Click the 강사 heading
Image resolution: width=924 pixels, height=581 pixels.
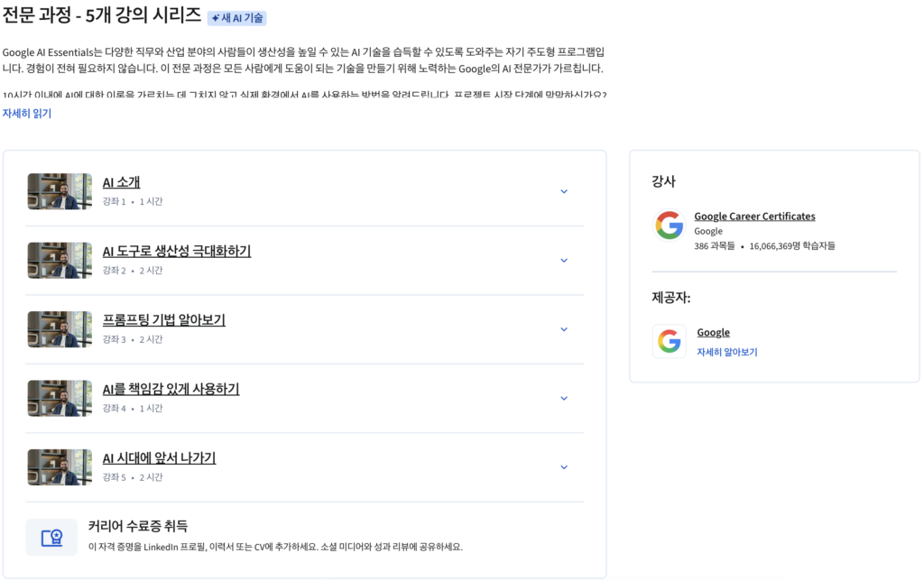pos(663,181)
